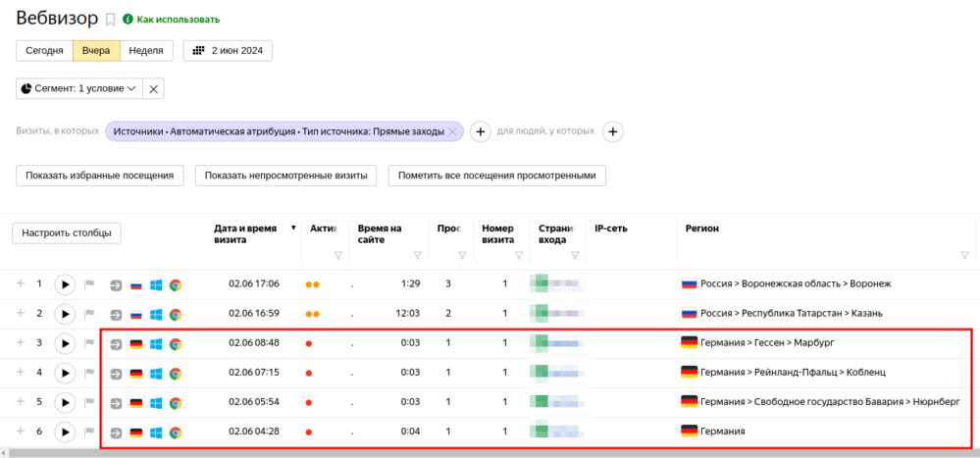Click the Chrome browser icon in row 2

(176, 315)
